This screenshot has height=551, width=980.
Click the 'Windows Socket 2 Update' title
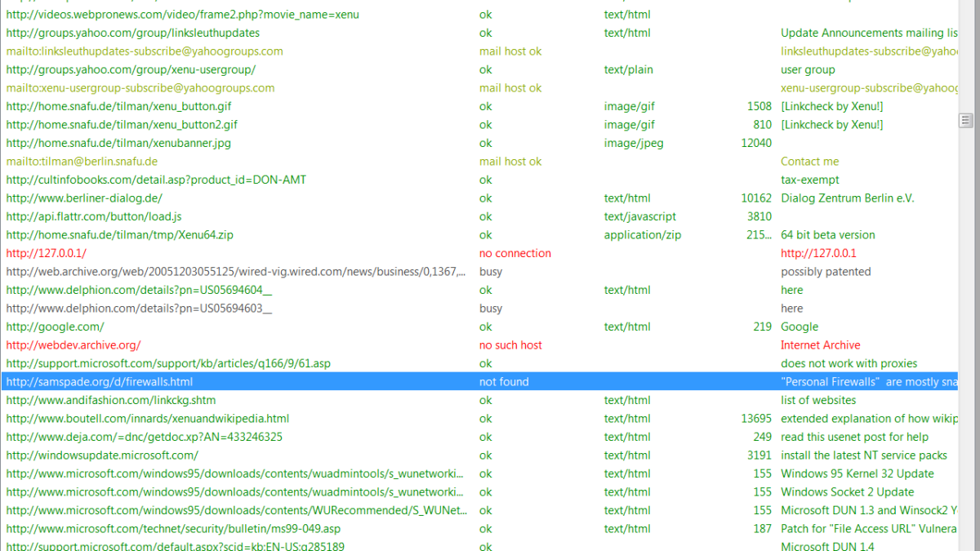848,492
